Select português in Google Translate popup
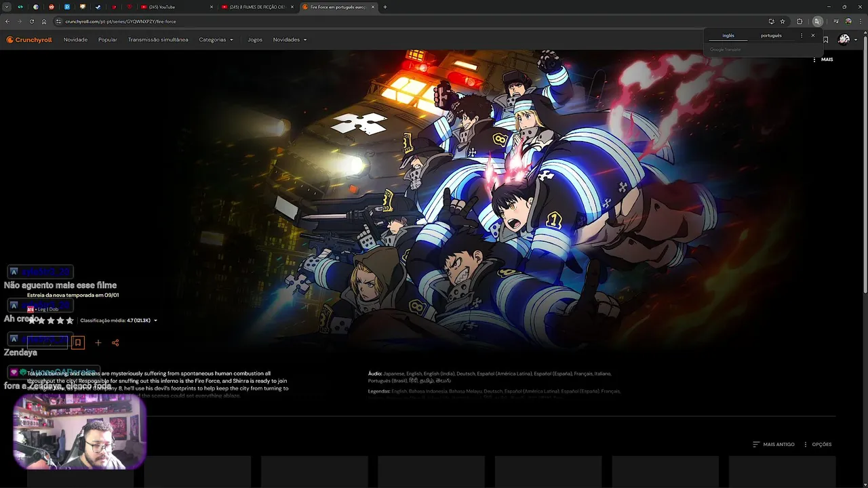868x488 pixels. click(x=771, y=35)
